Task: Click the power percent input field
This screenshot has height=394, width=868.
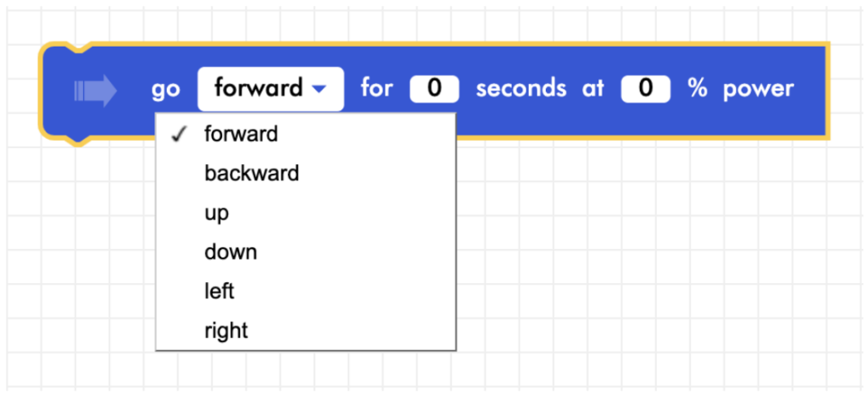Action: 646,89
